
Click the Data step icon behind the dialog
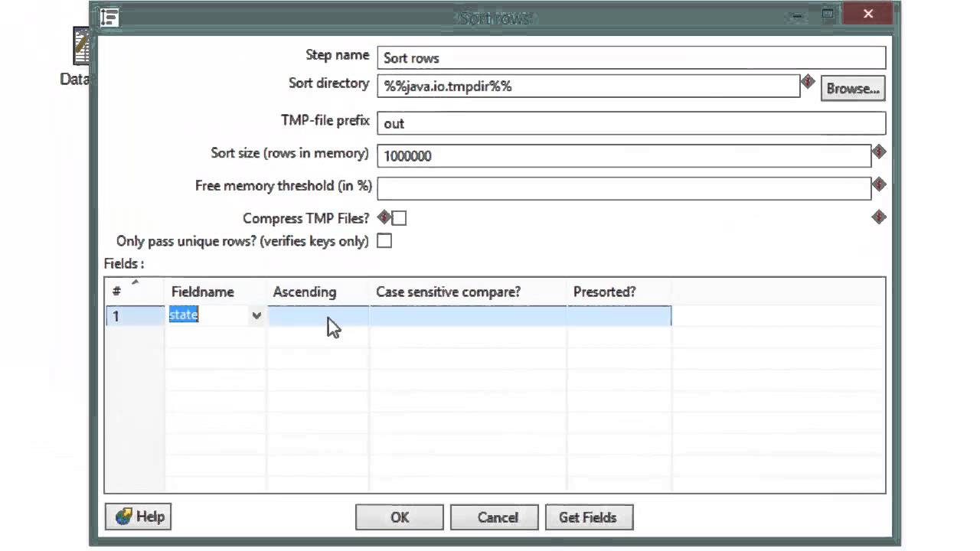point(81,47)
